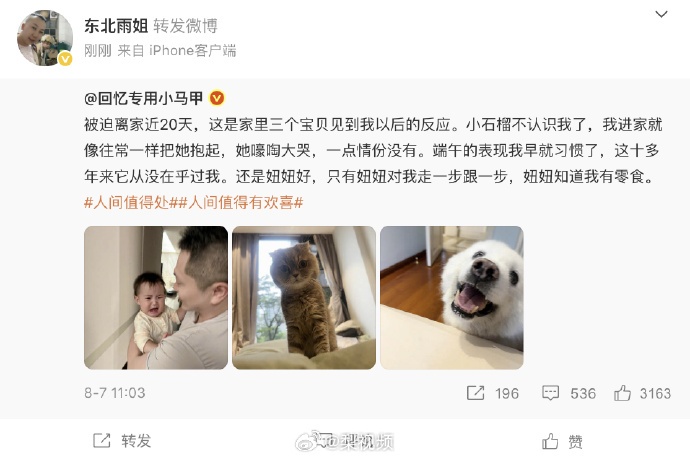690x458 pixels.
Task: Open @回忆专用小马甲 profile link
Action: (x=143, y=98)
